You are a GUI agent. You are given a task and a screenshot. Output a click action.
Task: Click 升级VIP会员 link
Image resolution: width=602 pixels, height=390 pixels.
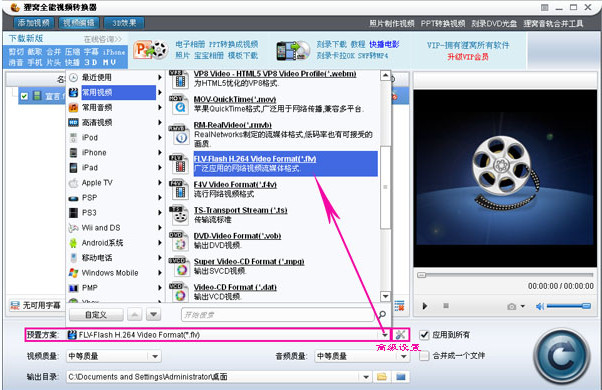point(468,57)
